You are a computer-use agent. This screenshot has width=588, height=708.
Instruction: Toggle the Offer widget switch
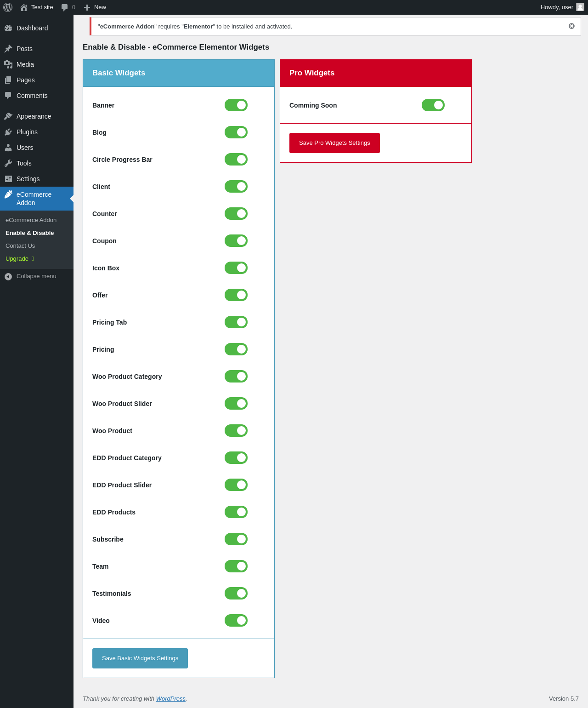236,295
